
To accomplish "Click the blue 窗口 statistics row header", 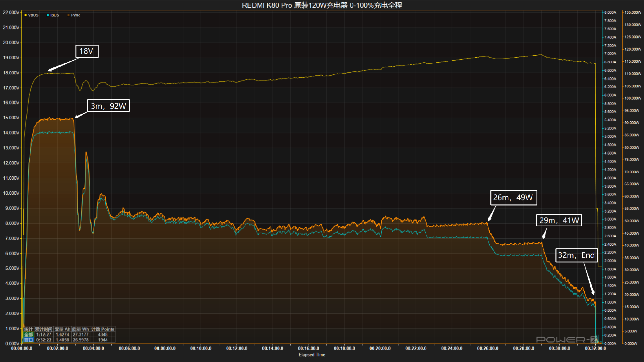I will click(29, 340).
